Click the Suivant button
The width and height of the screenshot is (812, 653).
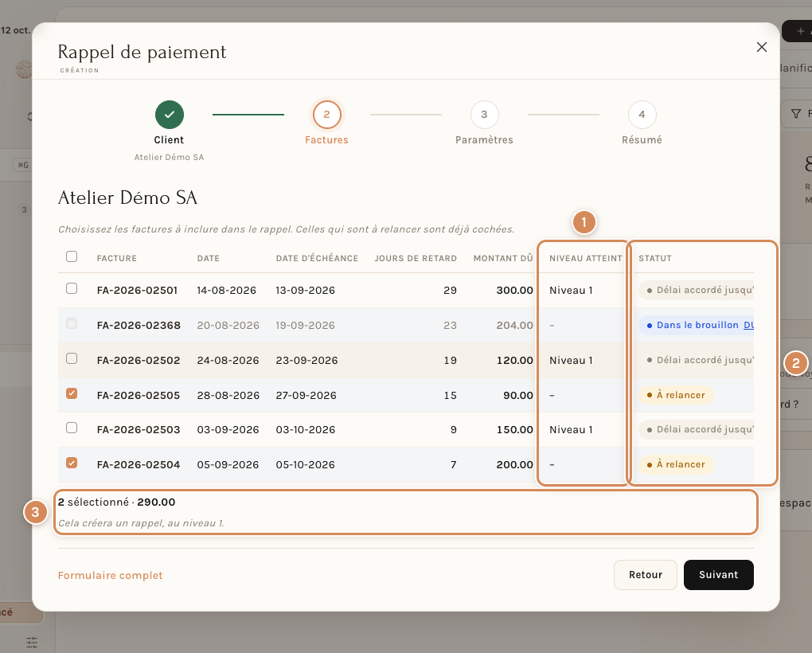(718, 575)
